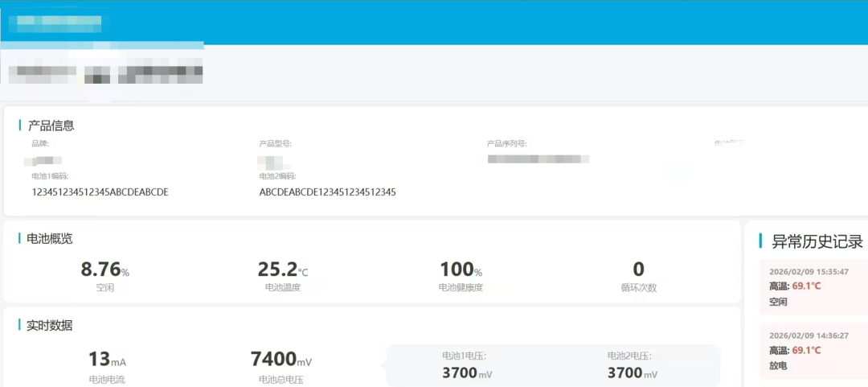Image resolution: width=868 pixels, height=387 pixels.
Task: Click 3700mV under 电池2电压
Action: (x=633, y=373)
